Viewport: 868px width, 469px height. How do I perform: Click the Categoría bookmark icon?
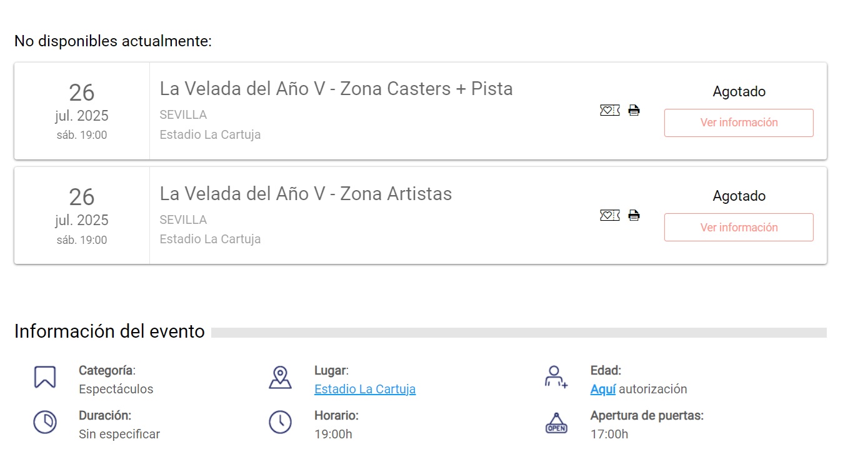(45, 377)
